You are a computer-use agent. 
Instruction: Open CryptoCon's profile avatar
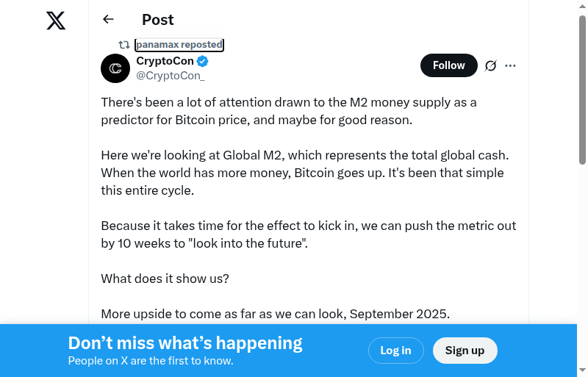coord(115,68)
